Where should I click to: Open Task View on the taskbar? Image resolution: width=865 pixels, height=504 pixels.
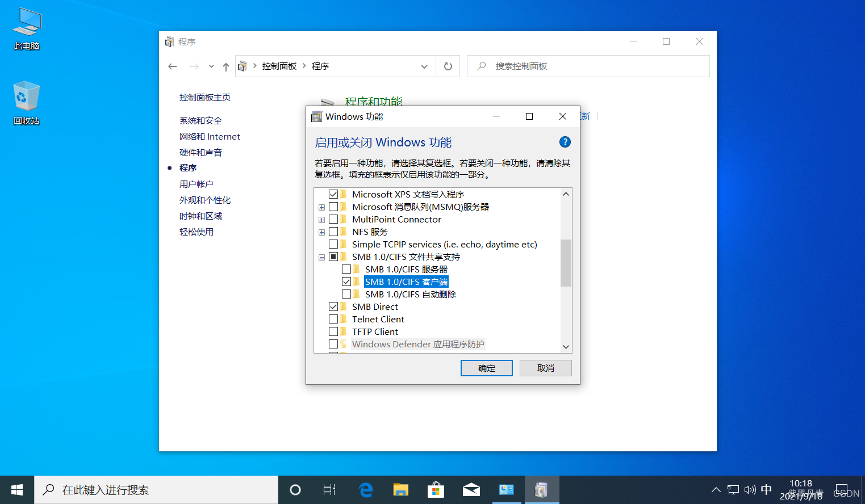pyautogui.click(x=329, y=490)
